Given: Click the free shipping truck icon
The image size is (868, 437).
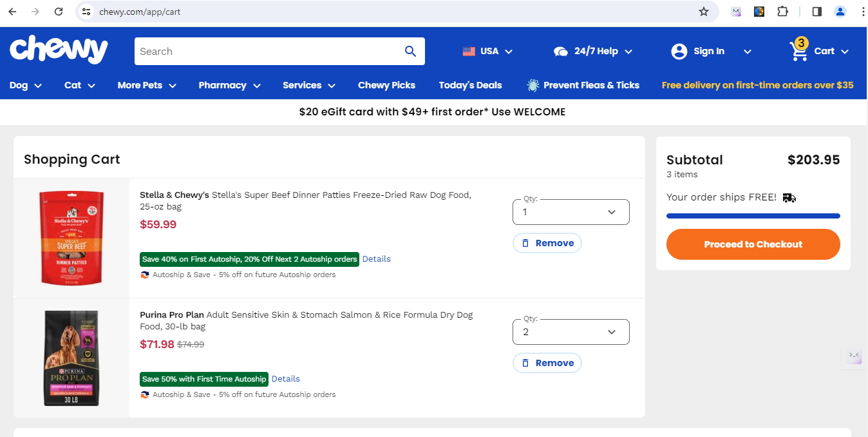Looking at the screenshot, I should click(789, 198).
